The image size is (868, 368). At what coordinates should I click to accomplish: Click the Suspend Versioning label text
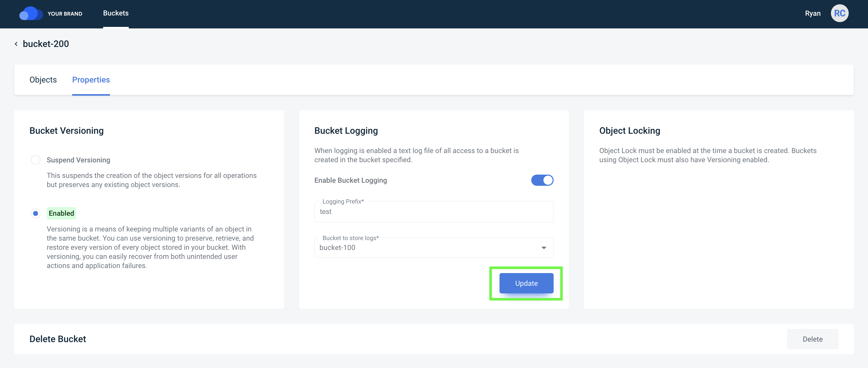click(78, 160)
